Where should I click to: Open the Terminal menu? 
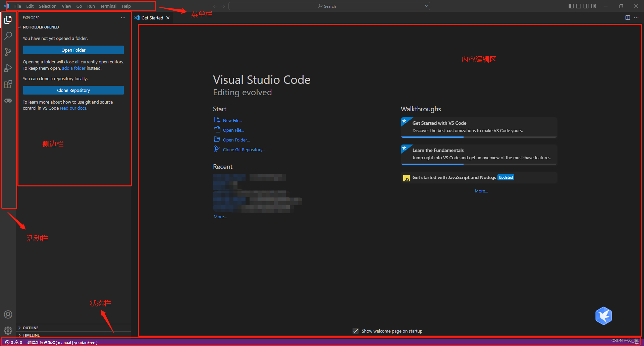pyautogui.click(x=108, y=6)
